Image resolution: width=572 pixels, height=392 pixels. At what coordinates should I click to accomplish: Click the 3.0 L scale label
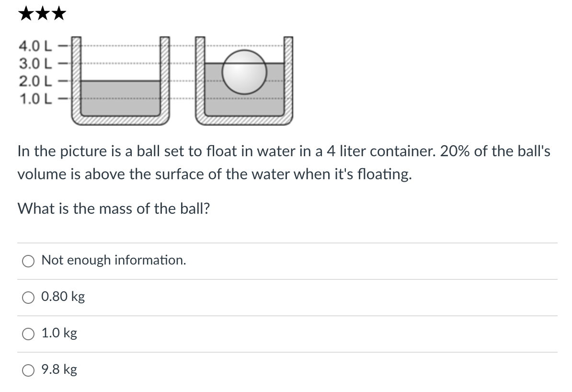click(35, 63)
